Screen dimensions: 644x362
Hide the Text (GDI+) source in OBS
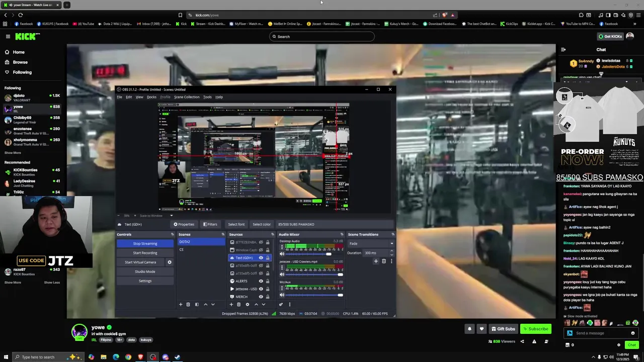261,258
